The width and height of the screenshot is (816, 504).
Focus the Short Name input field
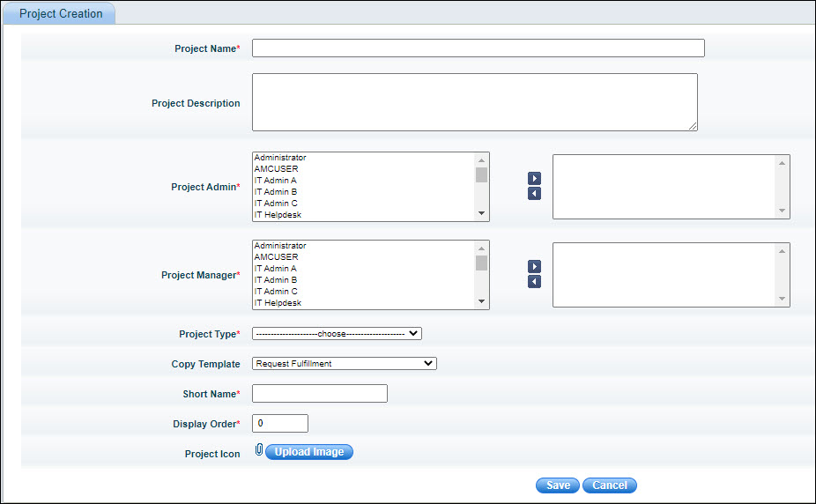tap(319, 394)
